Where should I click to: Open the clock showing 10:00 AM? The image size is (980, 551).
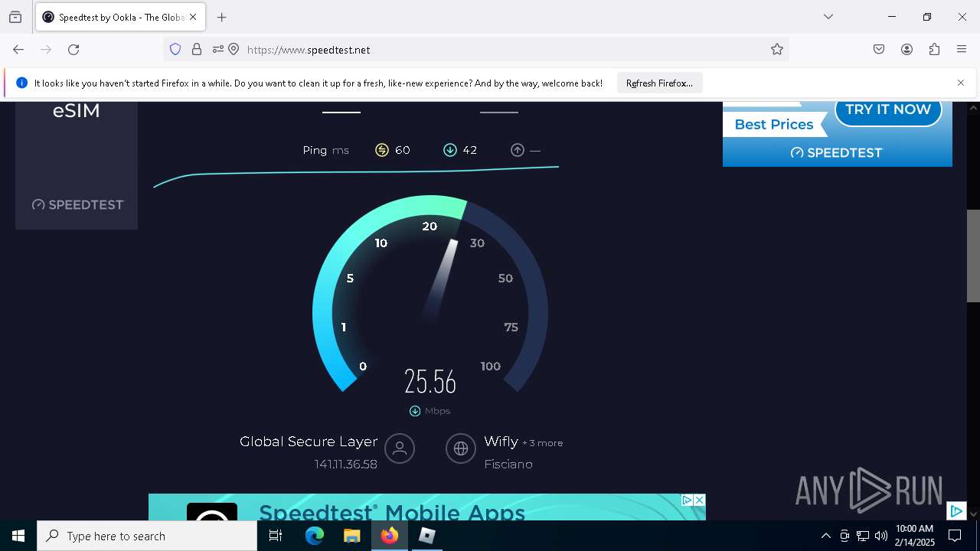click(915, 536)
